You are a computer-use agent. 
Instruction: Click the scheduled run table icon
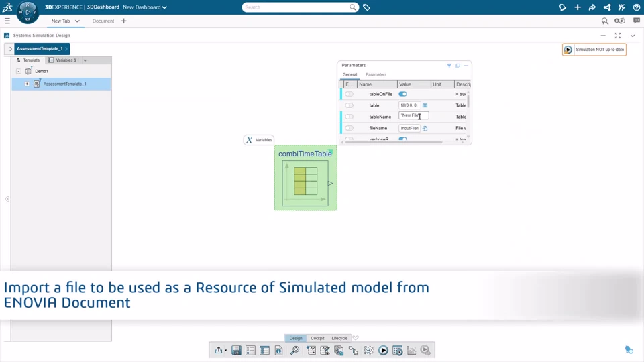tap(397, 350)
